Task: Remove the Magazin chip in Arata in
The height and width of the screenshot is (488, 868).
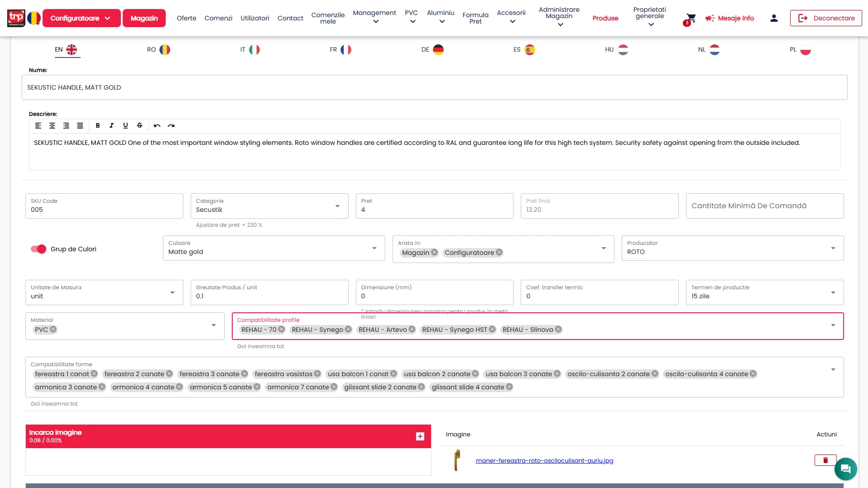Action: click(434, 253)
